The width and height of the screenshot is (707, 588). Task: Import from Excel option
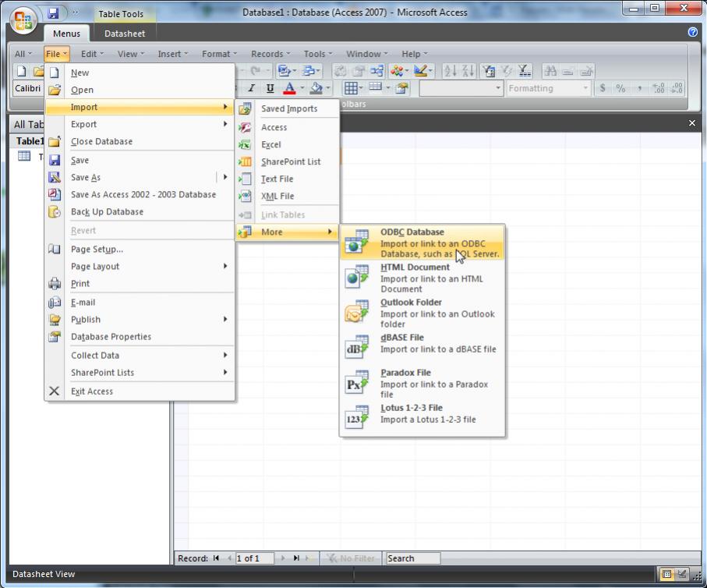click(287, 144)
